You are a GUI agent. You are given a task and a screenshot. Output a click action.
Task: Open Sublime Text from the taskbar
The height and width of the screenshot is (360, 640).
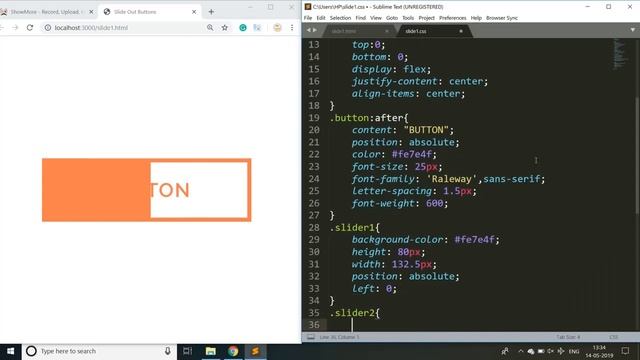click(256, 351)
